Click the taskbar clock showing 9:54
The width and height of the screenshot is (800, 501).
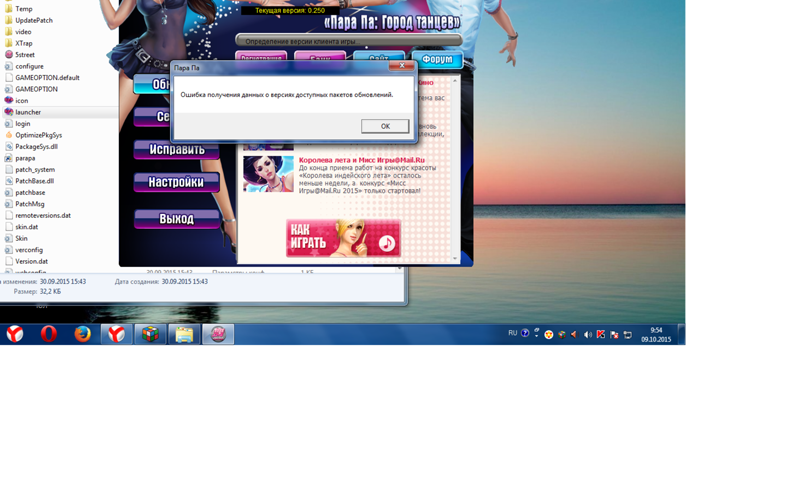[x=656, y=335]
